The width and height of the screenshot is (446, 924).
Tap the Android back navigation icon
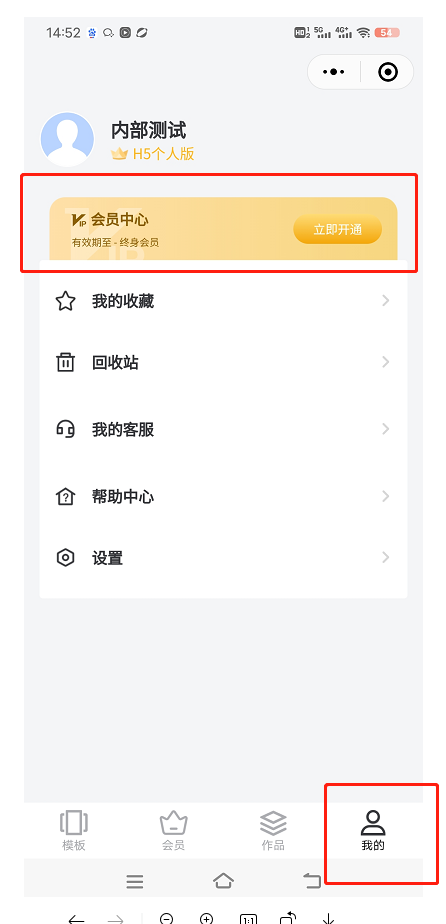(x=312, y=881)
